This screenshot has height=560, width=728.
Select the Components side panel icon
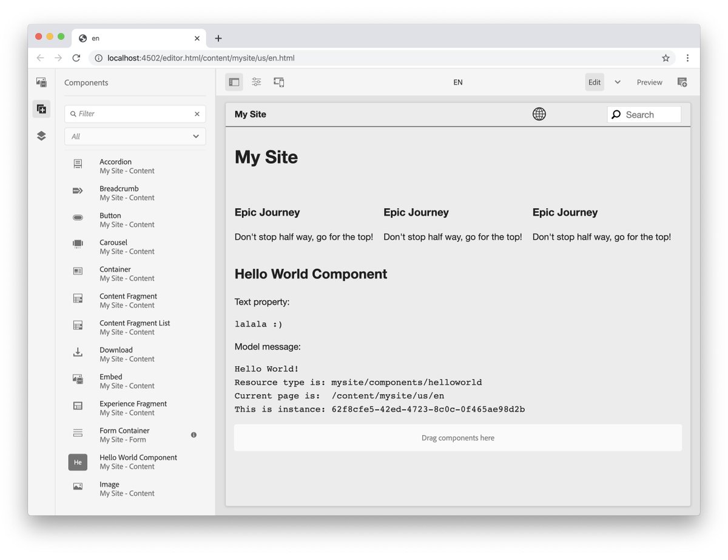pyautogui.click(x=41, y=109)
